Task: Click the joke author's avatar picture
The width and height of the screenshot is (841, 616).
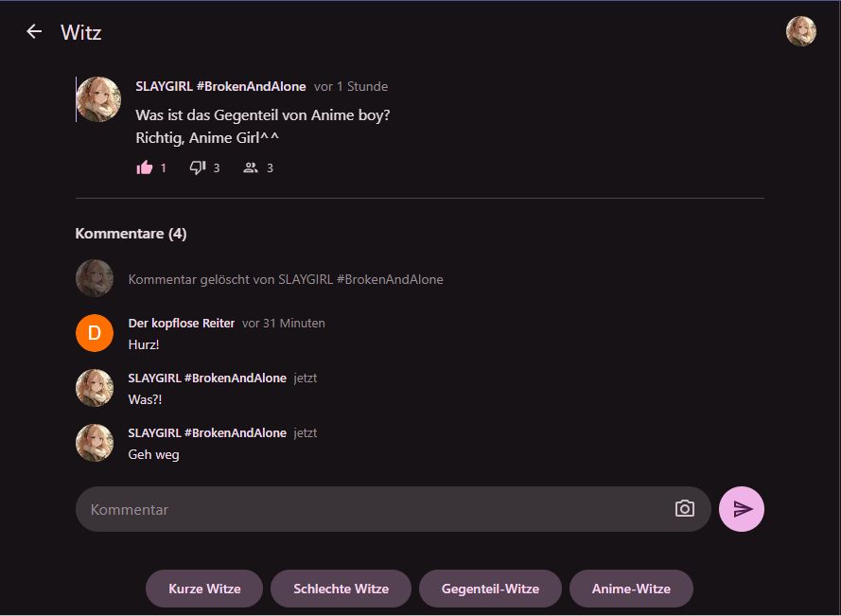Action: click(98, 99)
